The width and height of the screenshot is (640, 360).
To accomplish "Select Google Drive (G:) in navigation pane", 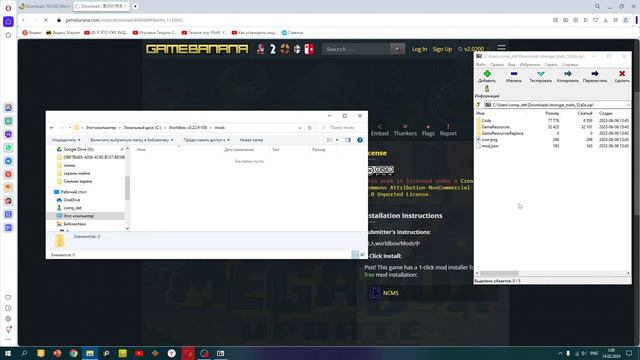I will pyautogui.click(x=78, y=149).
